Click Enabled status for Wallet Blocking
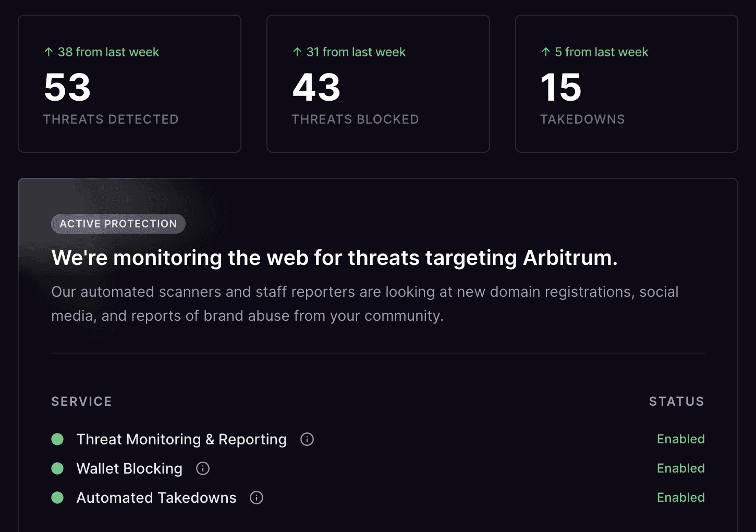 (680, 468)
